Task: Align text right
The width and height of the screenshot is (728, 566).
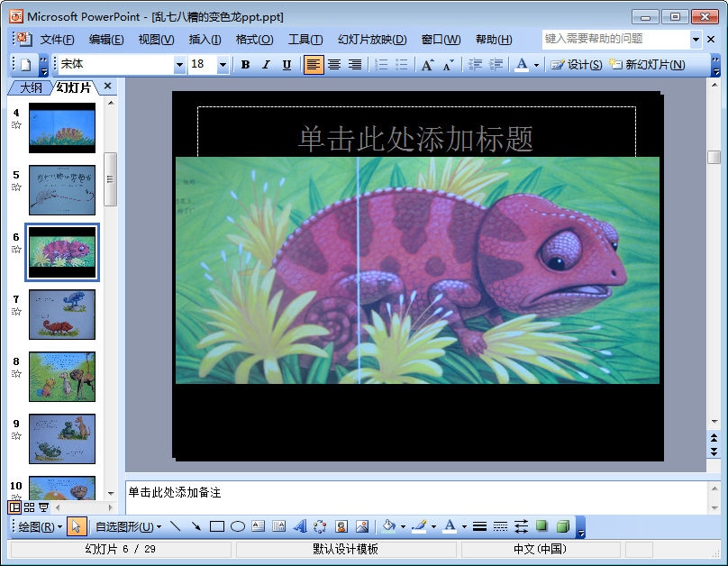Action: tap(355, 65)
